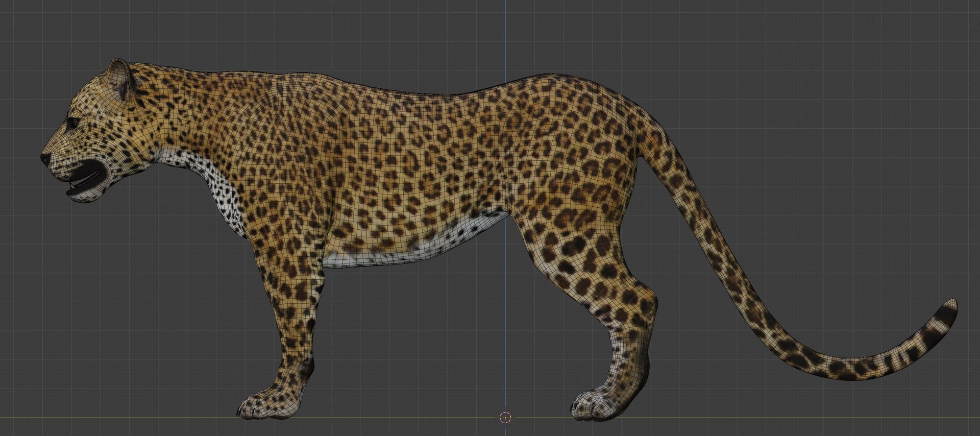Viewport: 980px width, 436px height.
Task: Click the 3D cursor at the origin
Action: [505, 418]
